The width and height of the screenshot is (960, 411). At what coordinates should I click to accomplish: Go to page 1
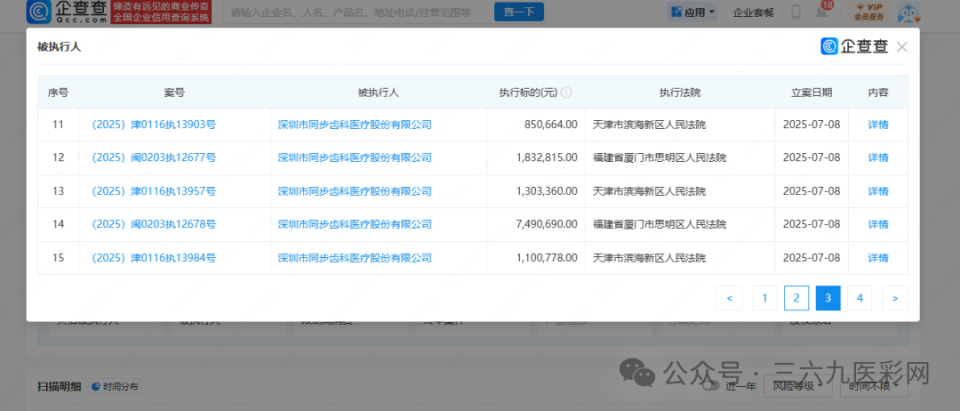(765, 298)
